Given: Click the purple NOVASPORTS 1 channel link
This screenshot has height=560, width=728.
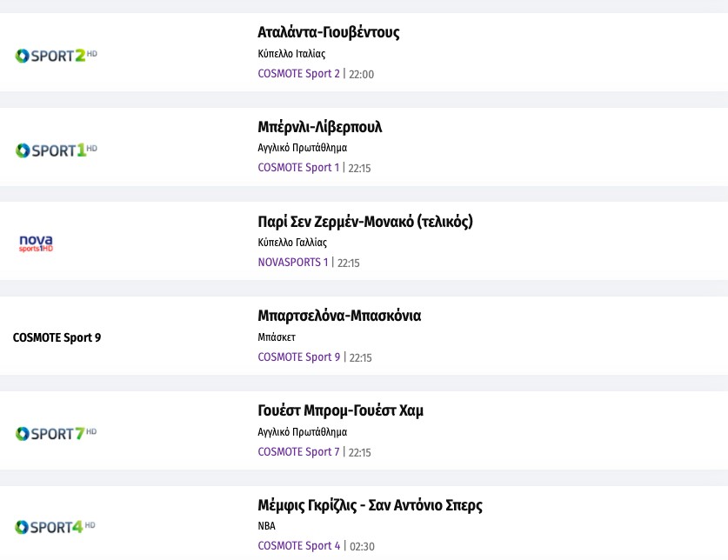Looking at the screenshot, I should (293, 263).
